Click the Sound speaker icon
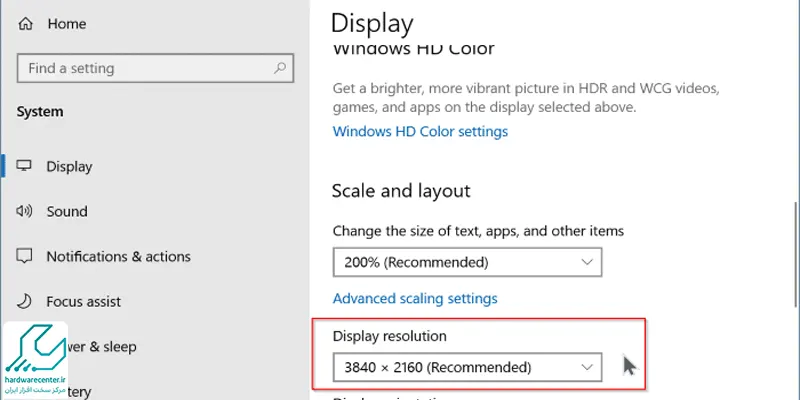The image size is (800, 400). [x=24, y=211]
